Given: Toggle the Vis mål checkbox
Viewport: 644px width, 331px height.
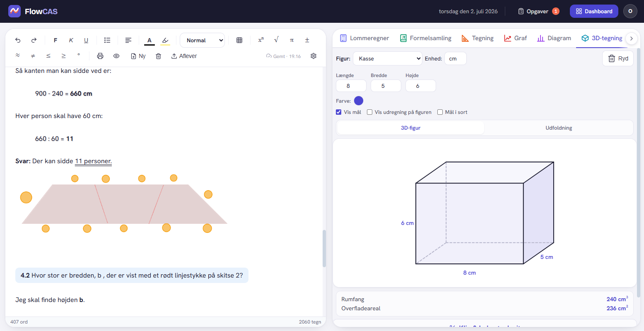Looking at the screenshot, I should point(339,112).
